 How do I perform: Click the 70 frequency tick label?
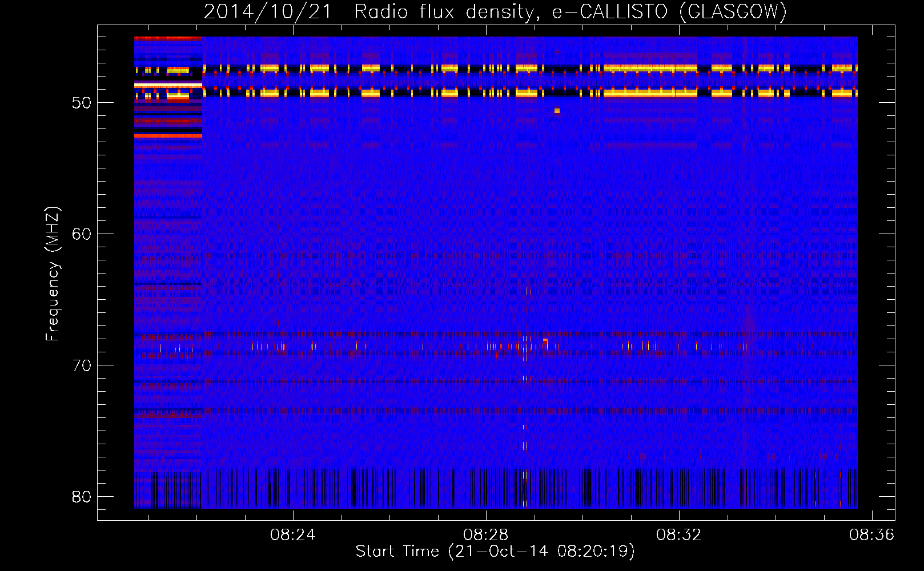(x=82, y=365)
